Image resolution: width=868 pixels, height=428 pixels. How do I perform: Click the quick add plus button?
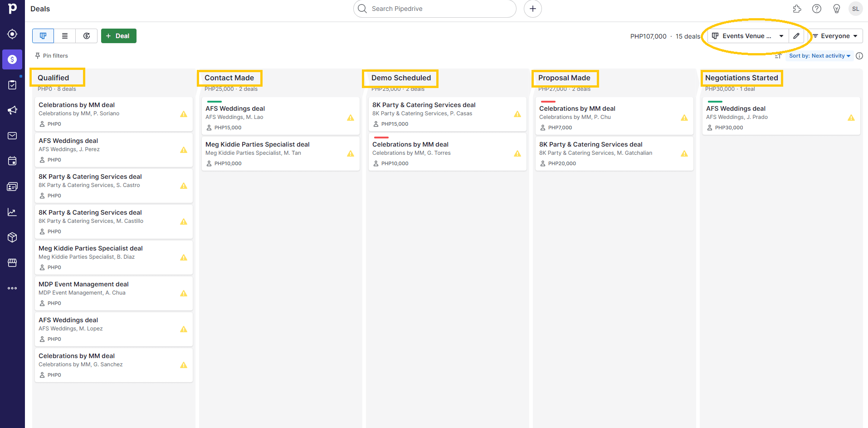533,9
